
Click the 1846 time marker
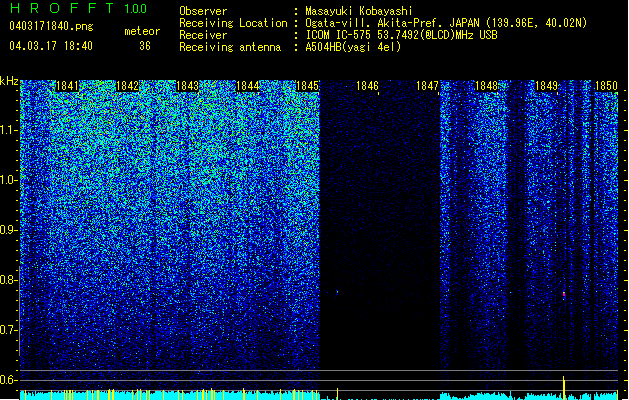367,86
